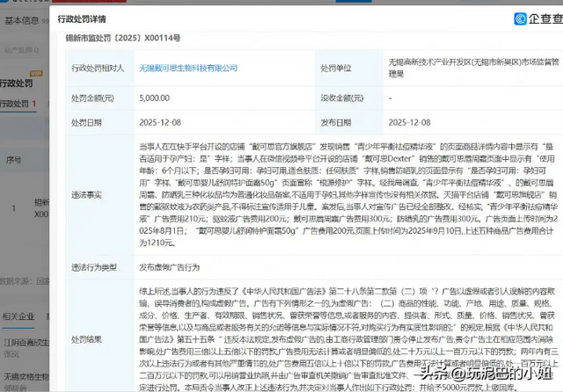Click the 企查查 logo icon
Image resolution: width=563 pixels, height=392 pixels.
pyautogui.click(x=520, y=18)
